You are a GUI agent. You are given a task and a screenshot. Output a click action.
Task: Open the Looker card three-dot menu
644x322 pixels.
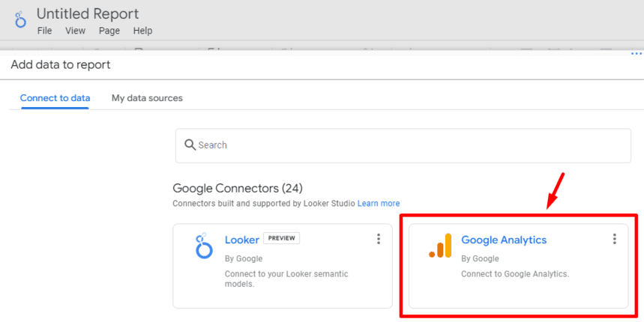379,239
